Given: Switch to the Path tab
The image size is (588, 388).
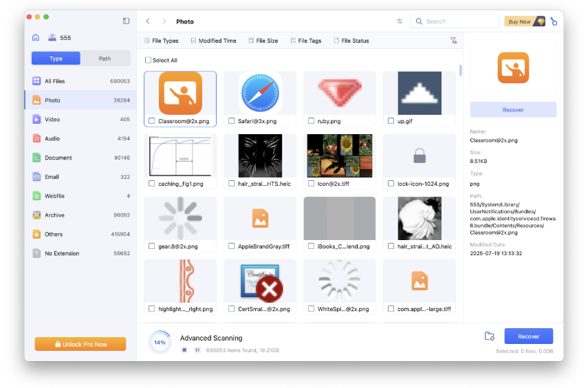Looking at the screenshot, I should tap(105, 58).
